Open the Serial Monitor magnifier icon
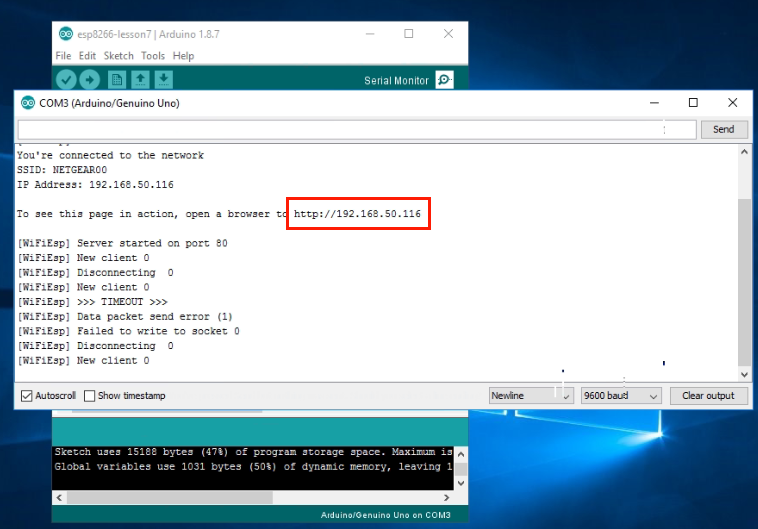This screenshot has height=529, width=758. point(444,80)
